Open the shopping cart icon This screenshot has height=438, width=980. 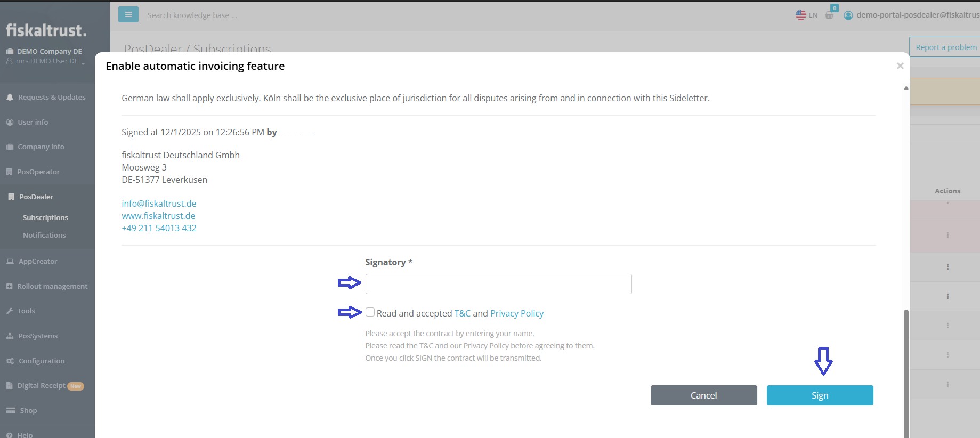[829, 15]
